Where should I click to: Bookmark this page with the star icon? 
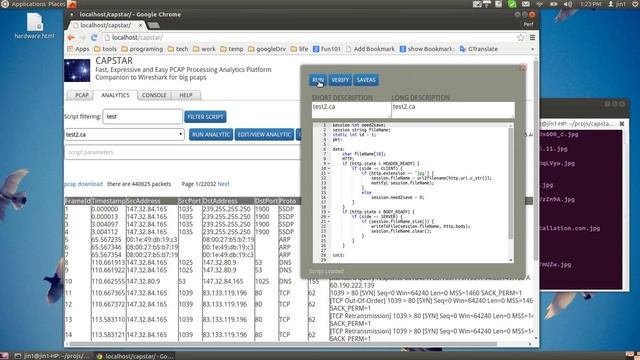pos(520,38)
